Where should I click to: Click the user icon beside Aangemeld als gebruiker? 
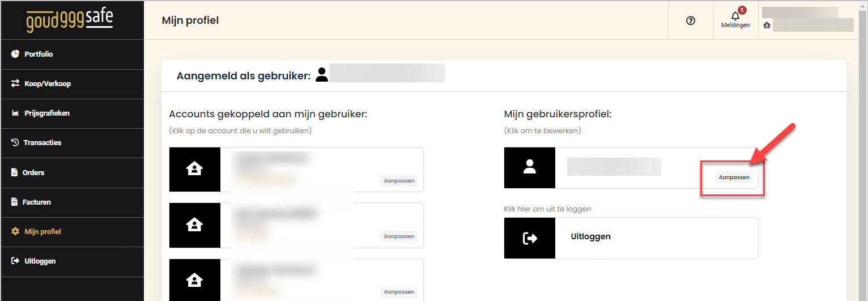point(322,75)
